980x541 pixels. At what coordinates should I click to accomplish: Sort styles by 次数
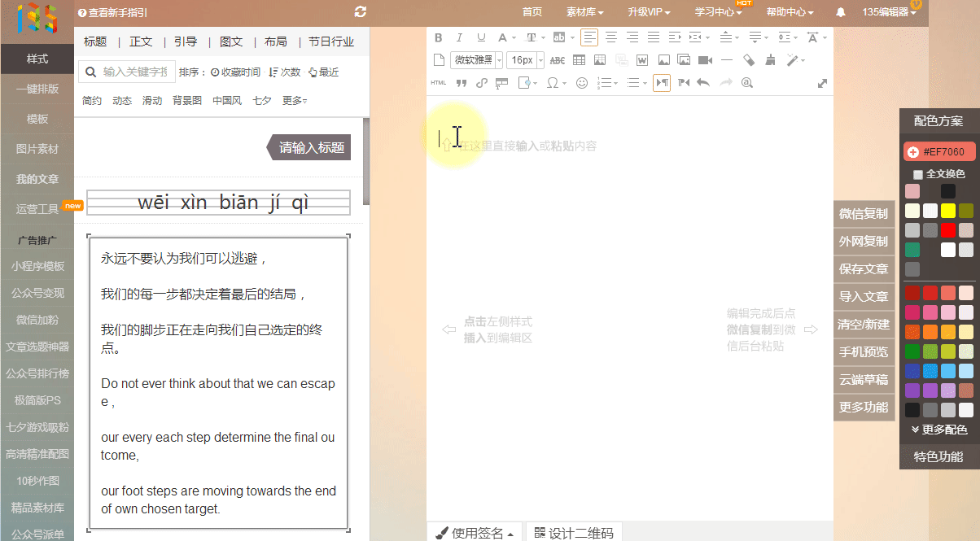click(285, 72)
